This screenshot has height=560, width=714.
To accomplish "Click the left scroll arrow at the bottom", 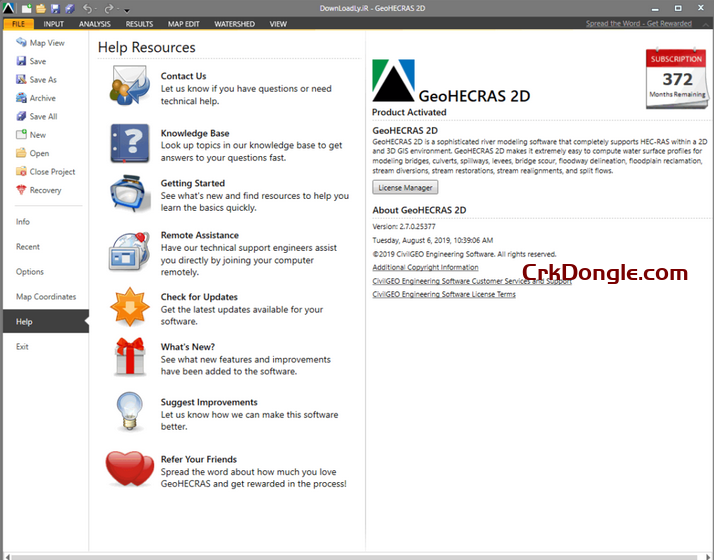I will click(7, 557).
